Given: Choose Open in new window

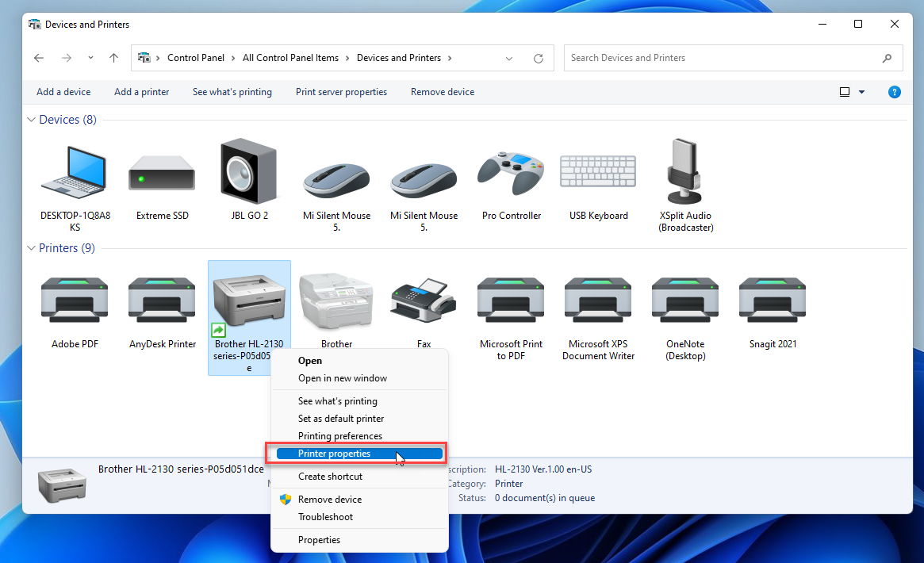Looking at the screenshot, I should pyautogui.click(x=359, y=378).
